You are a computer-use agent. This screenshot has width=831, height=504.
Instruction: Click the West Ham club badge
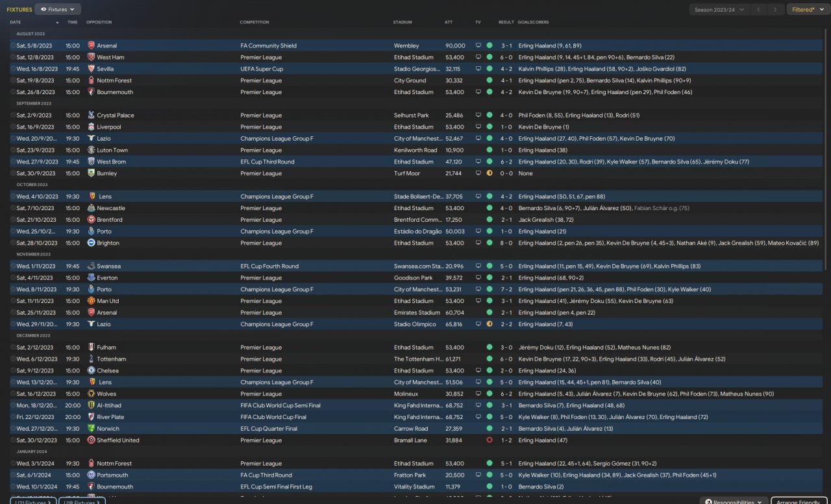point(91,58)
